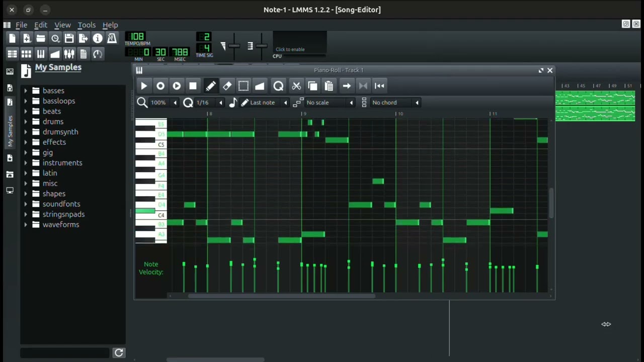The width and height of the screenshot is (644, 362).
Task: Click master pitch slider
Action: click(x=261, y=46)
